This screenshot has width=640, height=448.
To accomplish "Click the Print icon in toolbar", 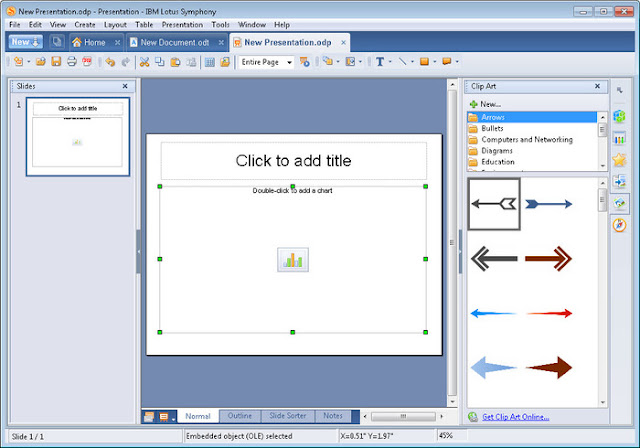I will (x=72, y=62).
